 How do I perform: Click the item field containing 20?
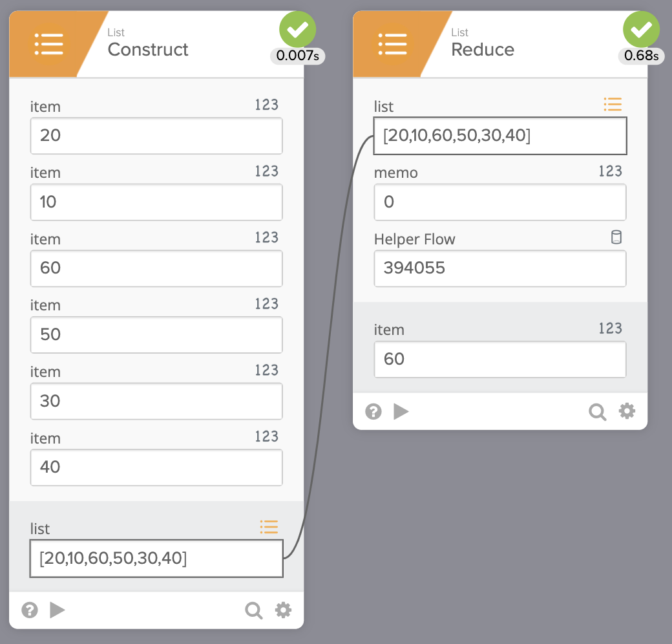click(x=156, y=136)
